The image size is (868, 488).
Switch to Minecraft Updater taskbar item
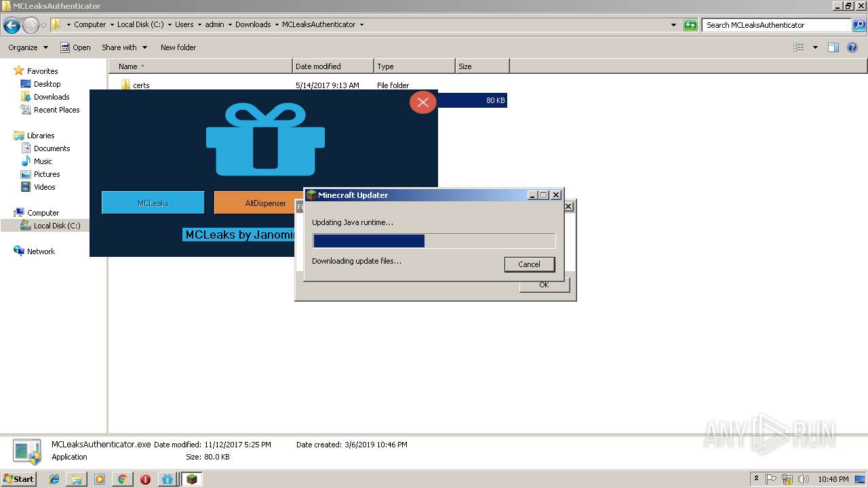(x=191, y=479)
